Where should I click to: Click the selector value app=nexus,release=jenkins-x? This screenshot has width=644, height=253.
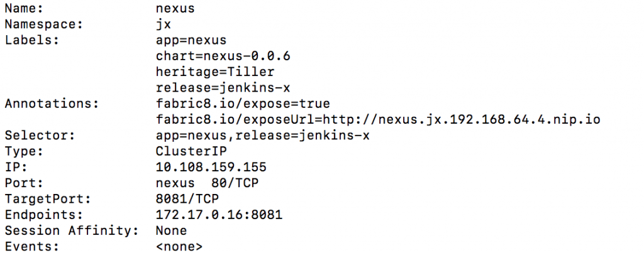(262, 135)
